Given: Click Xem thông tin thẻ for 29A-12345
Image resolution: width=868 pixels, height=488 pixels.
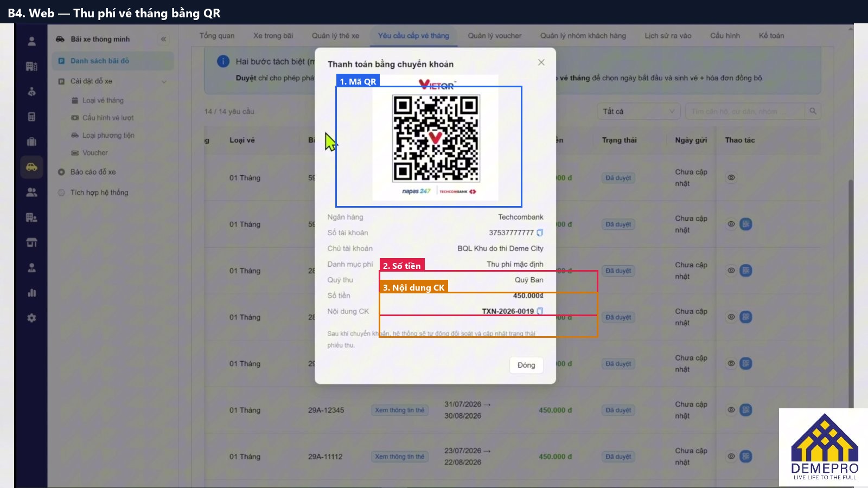Looking at the screenshot, I should (x=400, y=410).
